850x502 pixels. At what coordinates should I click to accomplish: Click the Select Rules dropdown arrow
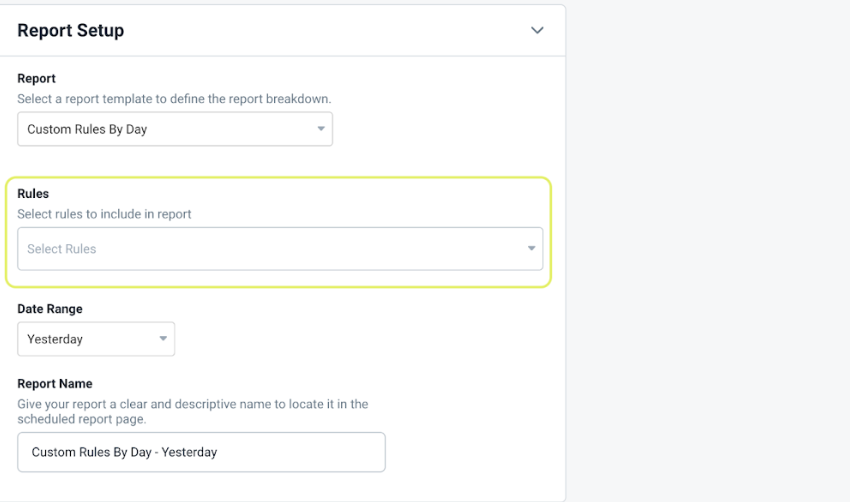click(531, 248)
